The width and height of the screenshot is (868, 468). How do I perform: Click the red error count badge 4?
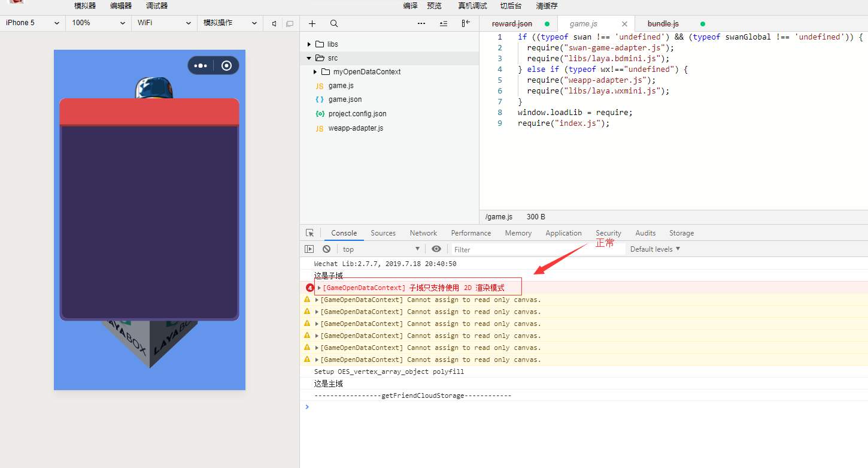(310, 288)
